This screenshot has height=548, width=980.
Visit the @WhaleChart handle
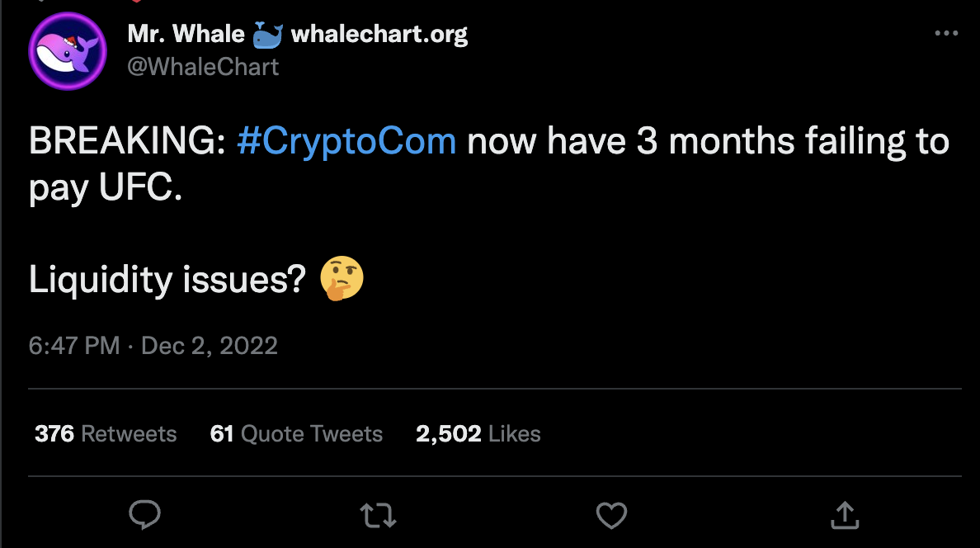203,67
